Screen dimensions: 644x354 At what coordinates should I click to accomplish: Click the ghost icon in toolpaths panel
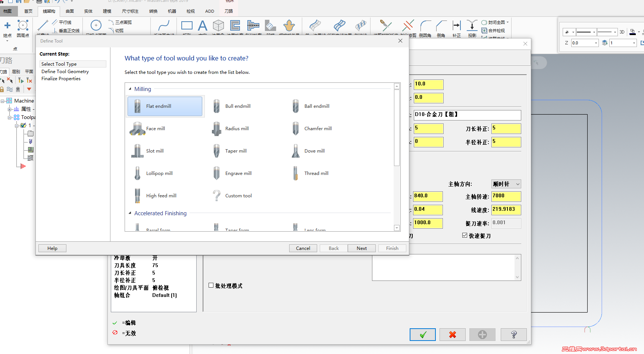(x=18, y=89)
